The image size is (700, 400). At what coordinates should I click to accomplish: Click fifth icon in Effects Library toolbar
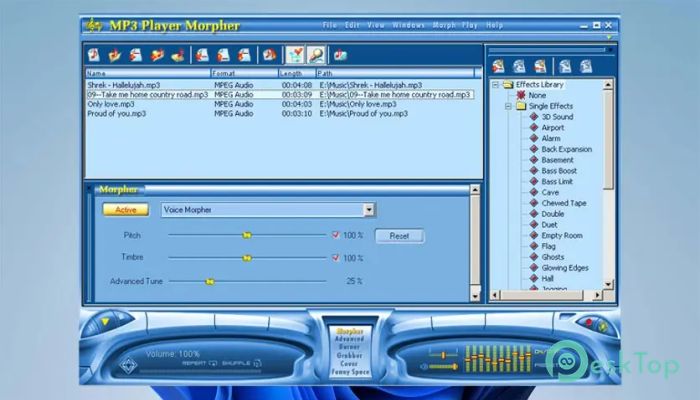[x=586, y=67]
